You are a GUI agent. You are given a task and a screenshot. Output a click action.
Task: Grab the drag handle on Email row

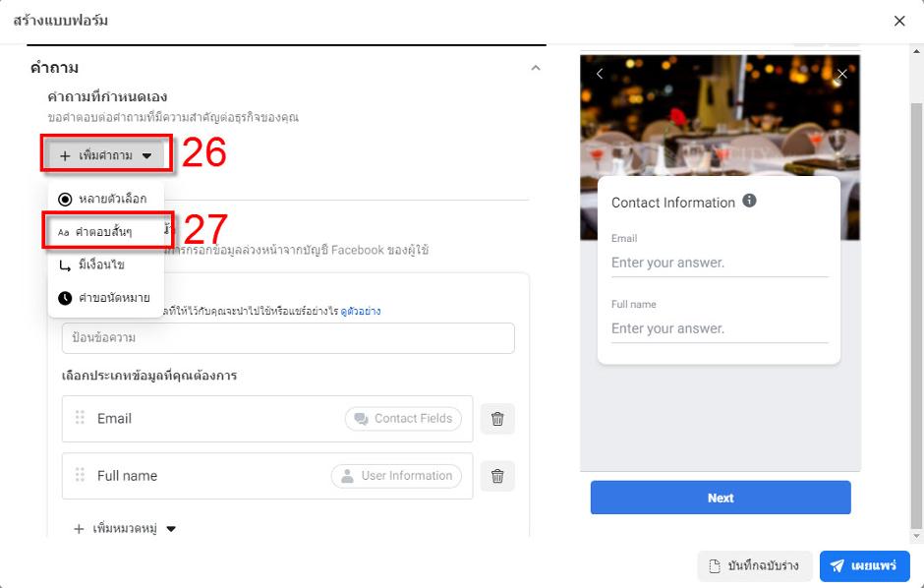coord(80,418)
